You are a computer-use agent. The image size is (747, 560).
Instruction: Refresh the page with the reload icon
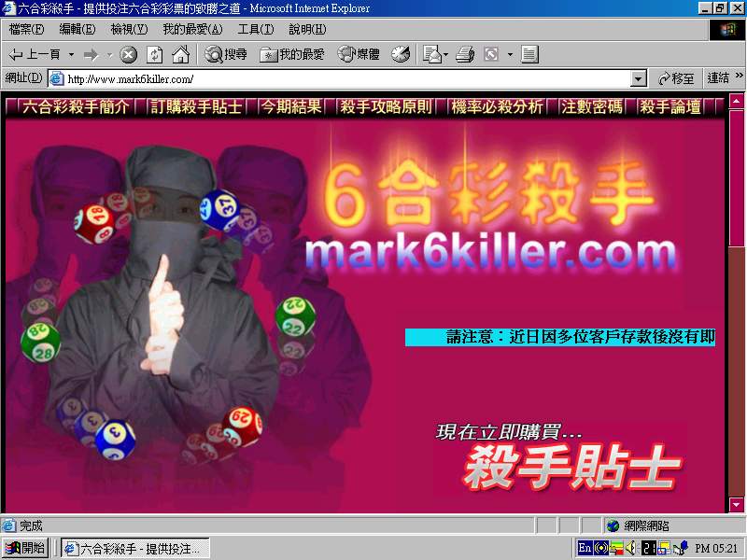click(154, 55)
